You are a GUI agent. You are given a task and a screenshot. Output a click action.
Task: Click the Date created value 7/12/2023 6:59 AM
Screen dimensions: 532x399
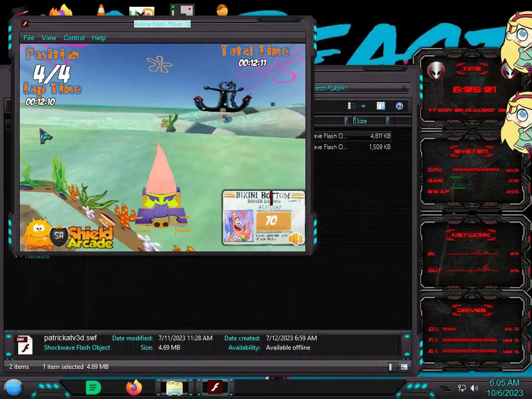pos(291,338)
